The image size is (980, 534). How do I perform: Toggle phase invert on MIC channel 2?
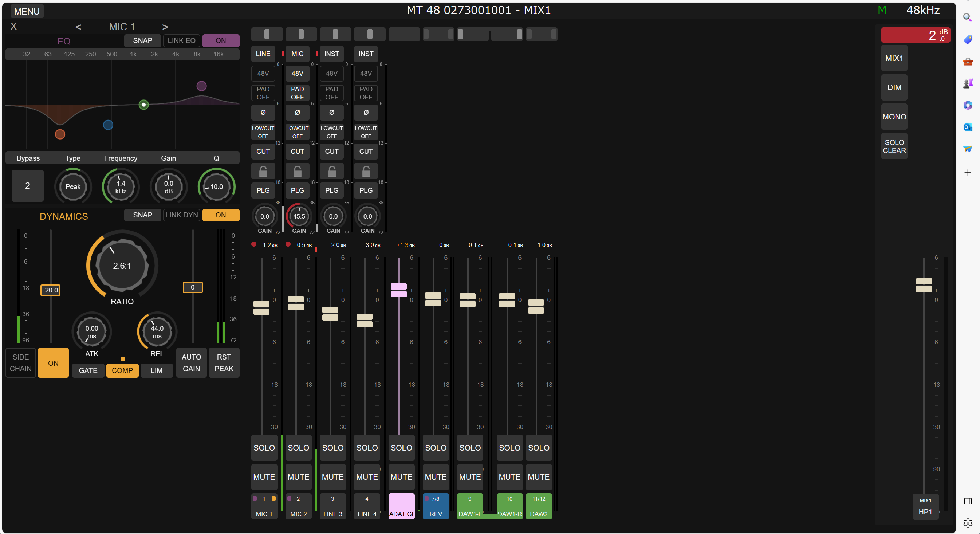pos(297,112)
